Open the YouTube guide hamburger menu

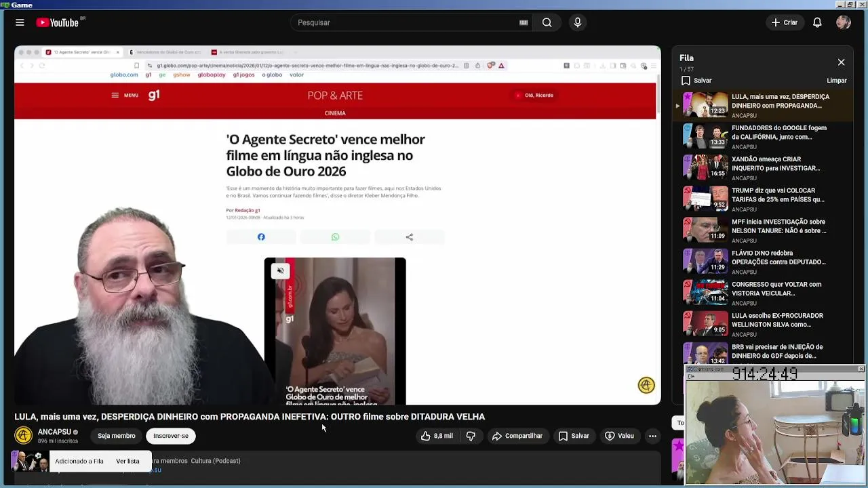pyautogui.click(x=20, y=22)
